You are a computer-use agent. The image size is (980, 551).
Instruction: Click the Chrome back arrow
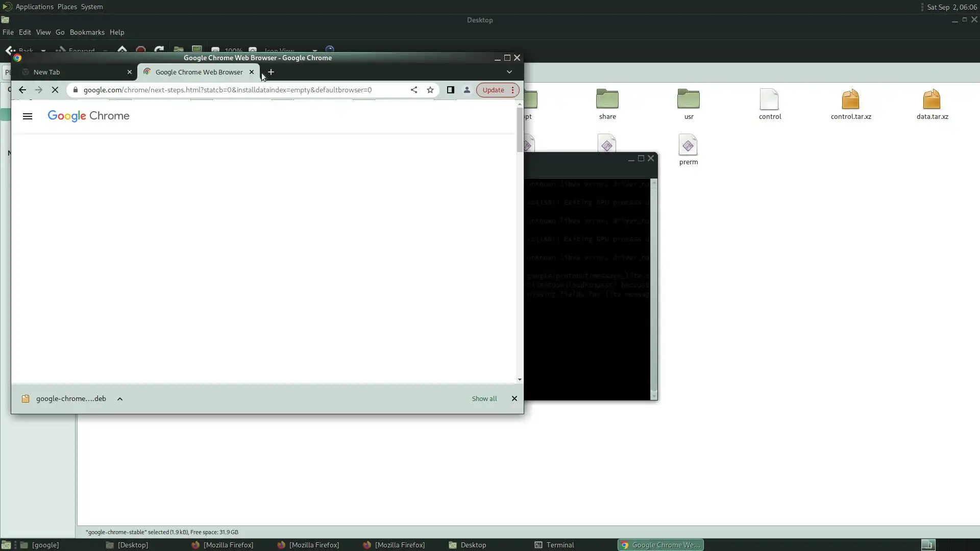[x=22, y=90]
